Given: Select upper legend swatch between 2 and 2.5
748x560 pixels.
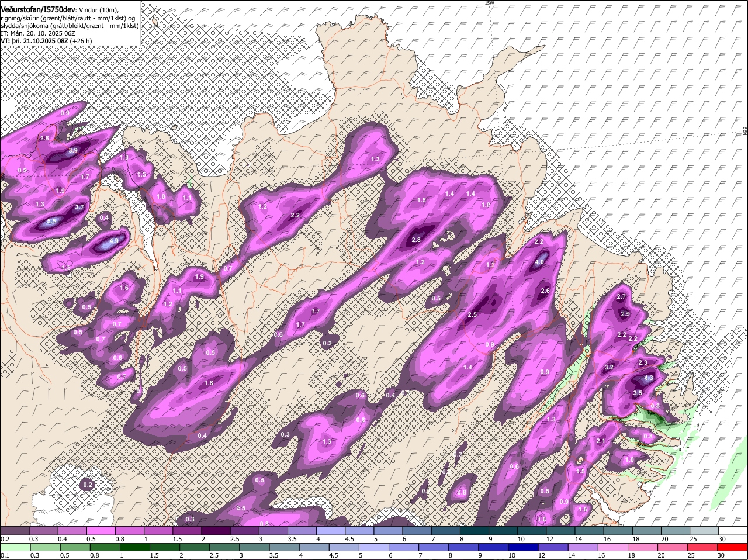Looking at the screenshot, I should click(x=216, y=530).
